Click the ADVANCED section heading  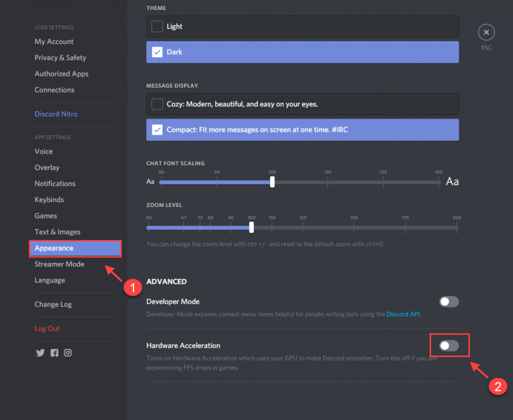point(166,282)
